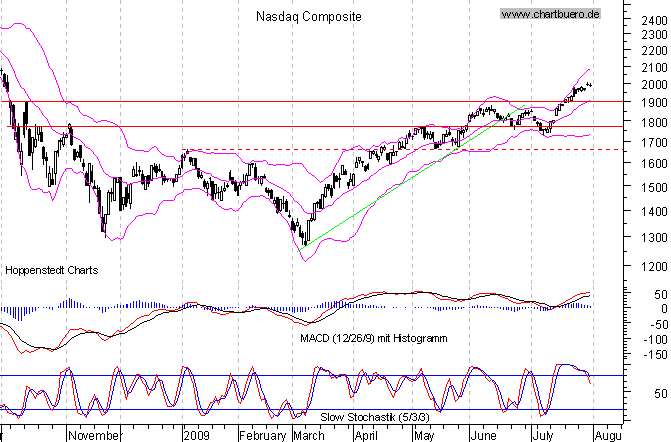Click the 2200 price axis value
671x442 pixels.
pyautogui.click(x=655, y=51)
